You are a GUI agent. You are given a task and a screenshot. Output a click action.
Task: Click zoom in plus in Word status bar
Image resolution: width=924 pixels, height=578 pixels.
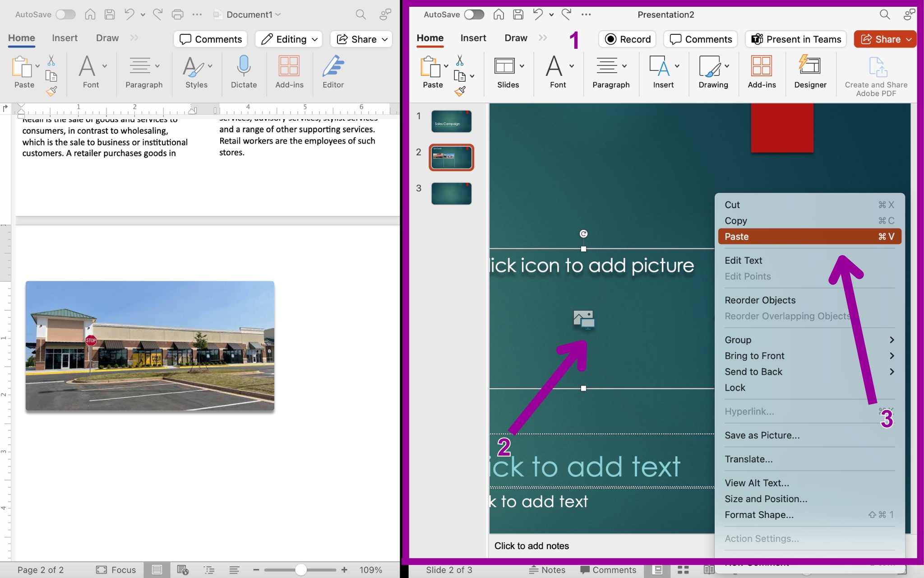[344, 570]
